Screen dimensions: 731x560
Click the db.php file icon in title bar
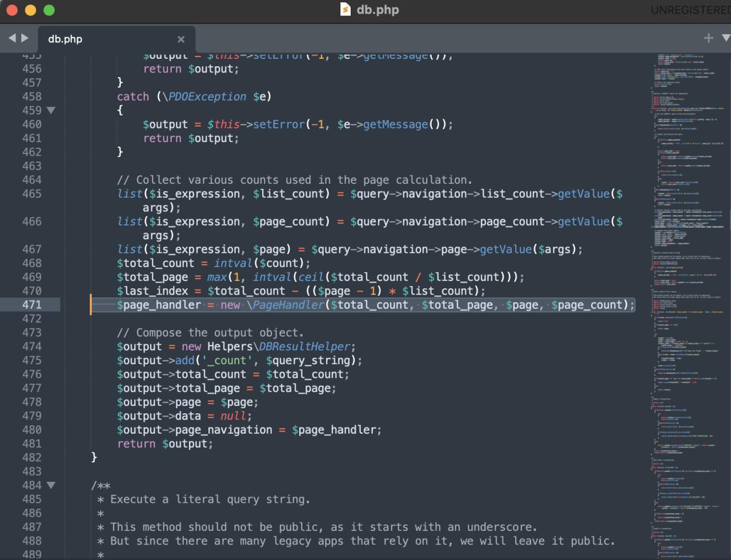coord(345,9)
